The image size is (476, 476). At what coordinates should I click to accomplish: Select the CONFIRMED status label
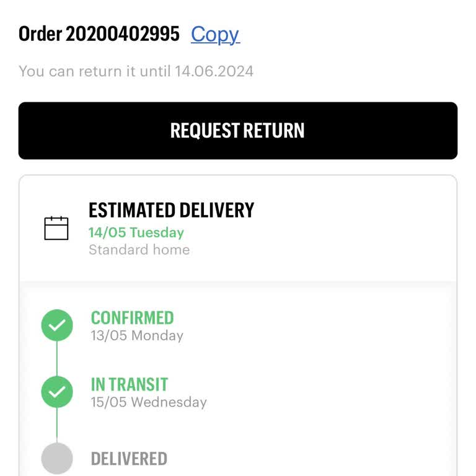point(132,318)
